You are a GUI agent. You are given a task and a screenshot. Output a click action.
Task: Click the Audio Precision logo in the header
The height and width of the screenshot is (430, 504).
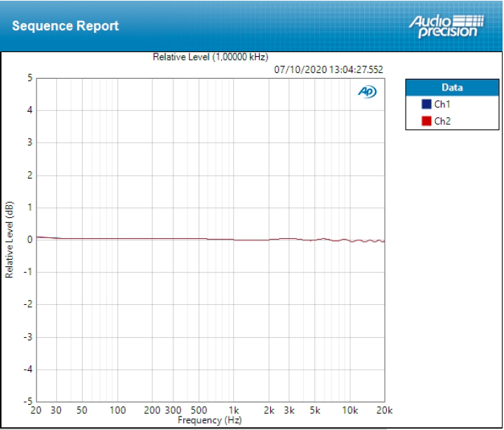(x=446, y=27)
